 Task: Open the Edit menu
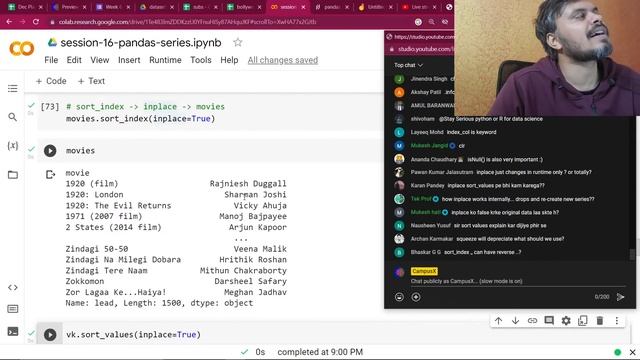pyautogui.click(x=74, y=60)
